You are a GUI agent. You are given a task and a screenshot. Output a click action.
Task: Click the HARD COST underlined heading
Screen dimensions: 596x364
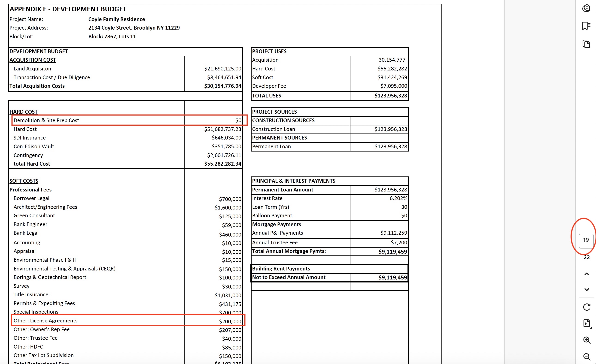pos(24,112)
